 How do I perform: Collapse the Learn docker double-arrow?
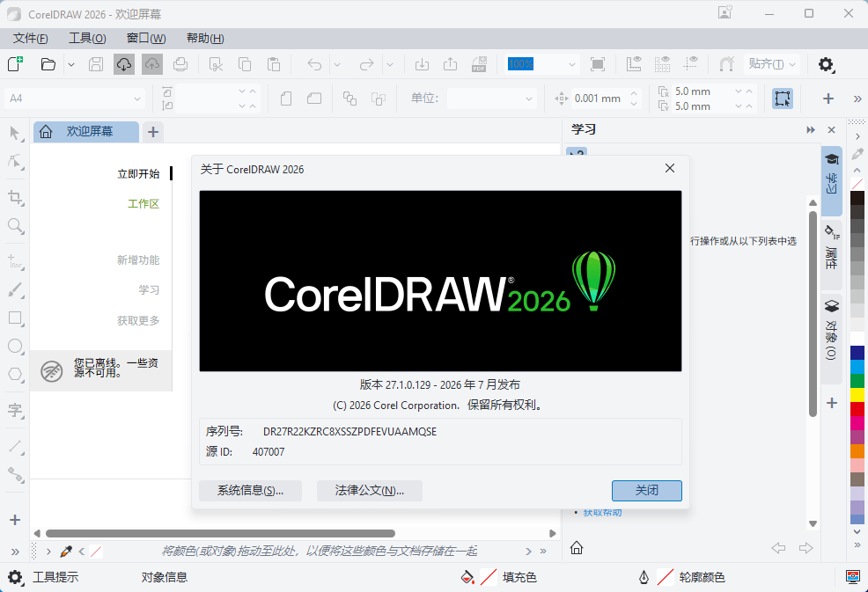tap(811, 130)
